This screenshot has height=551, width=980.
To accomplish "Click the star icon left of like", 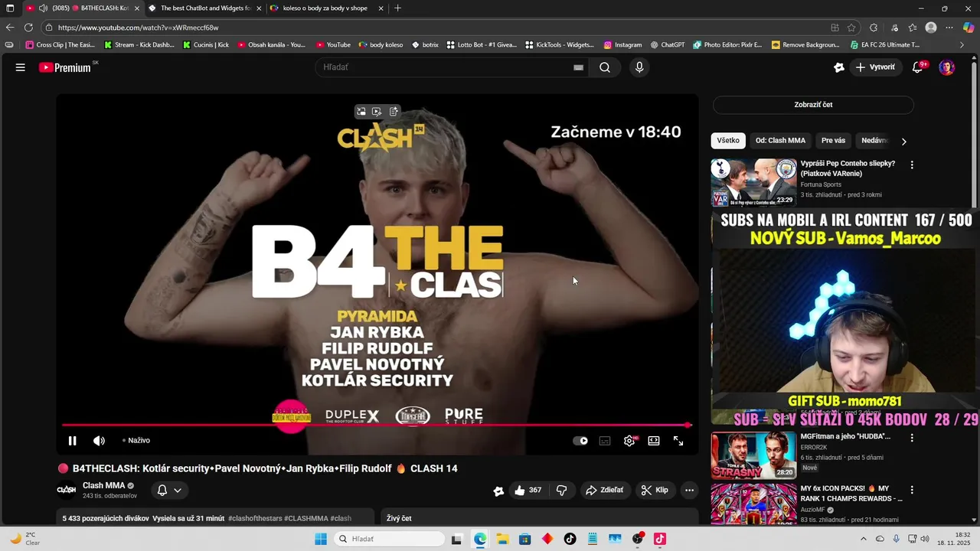I will (498, 491).
